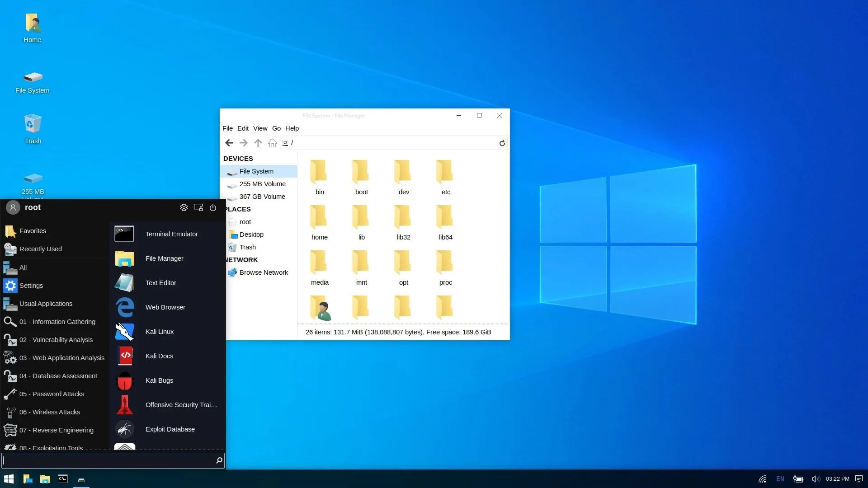Select the proc folder
The width and height of the screenshot is (868, 488).
coord(446,268)
